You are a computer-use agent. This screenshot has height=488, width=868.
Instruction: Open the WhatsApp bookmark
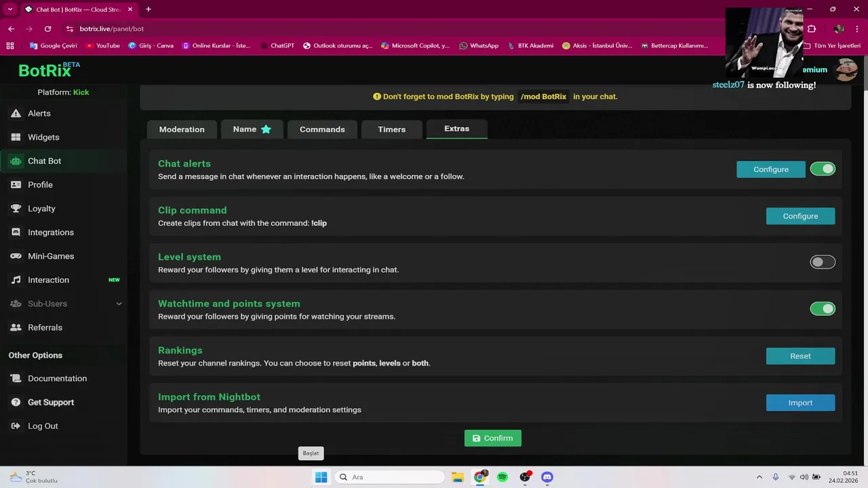coord(479,45)
